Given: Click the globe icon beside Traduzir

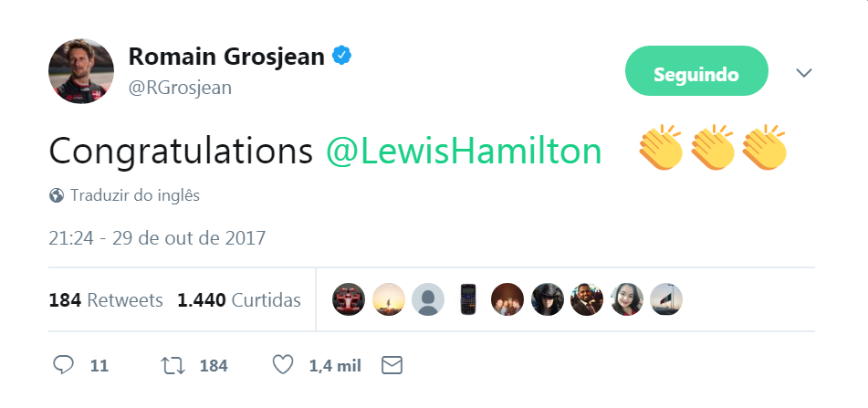Looking at the screenshot, I should 57,195.
